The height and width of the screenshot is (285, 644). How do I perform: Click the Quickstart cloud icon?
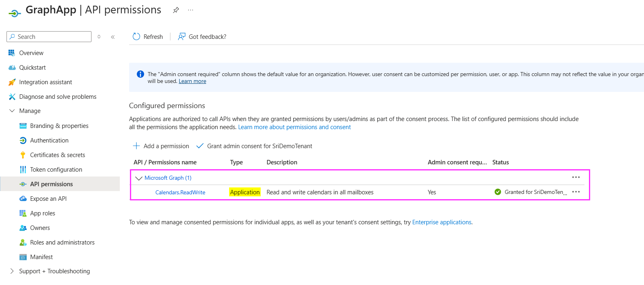12,68
